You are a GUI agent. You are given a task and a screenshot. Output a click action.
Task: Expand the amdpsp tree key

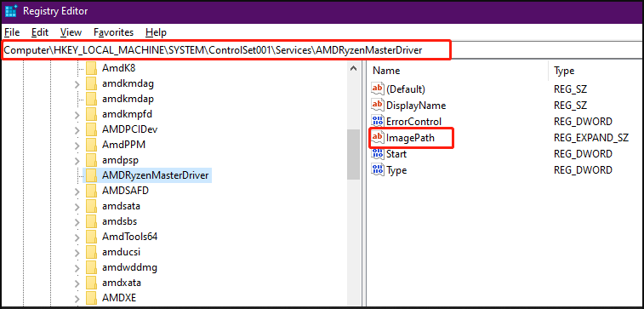click(x=77, y=161)
